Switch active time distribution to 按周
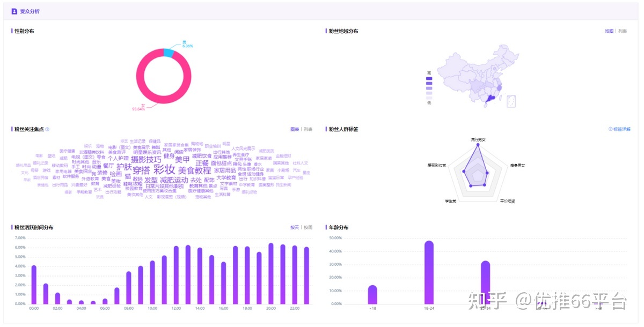This screenshot has height=327, width=644. click(x=308, y=227)
